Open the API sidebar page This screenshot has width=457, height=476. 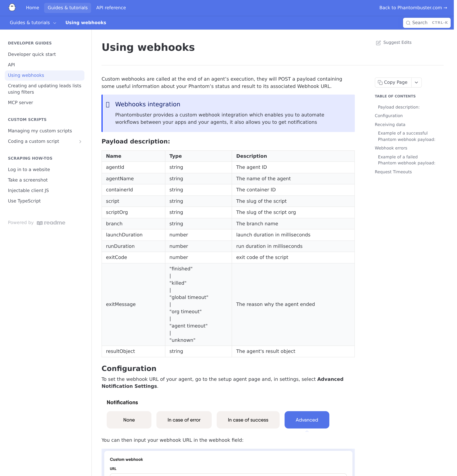click(11, 65)
